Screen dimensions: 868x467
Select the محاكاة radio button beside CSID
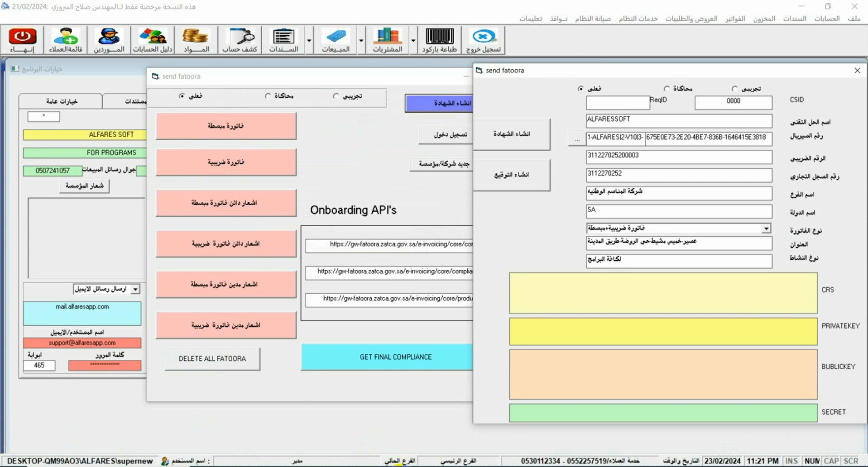(x=667, y=89)
